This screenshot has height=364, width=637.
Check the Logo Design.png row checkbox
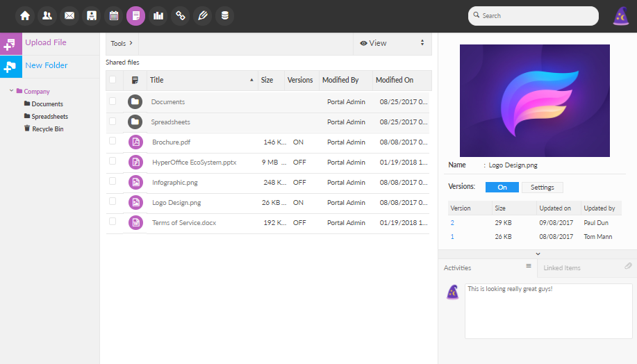[113, 201]
